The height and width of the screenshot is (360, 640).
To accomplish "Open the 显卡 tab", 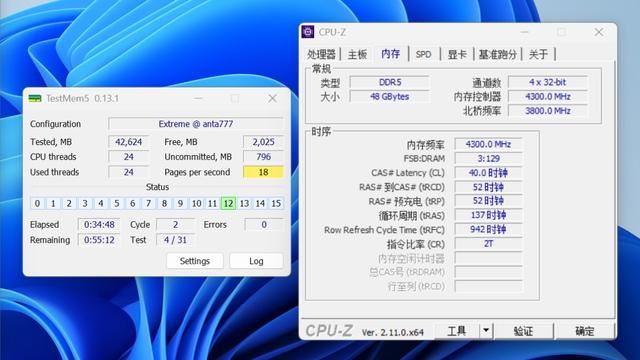I will pyautogui.click(x=457, y=54).
